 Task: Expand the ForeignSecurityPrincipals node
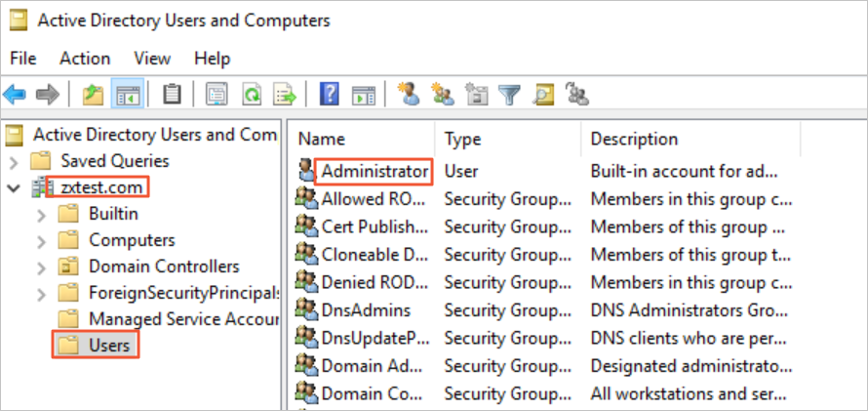42,294
